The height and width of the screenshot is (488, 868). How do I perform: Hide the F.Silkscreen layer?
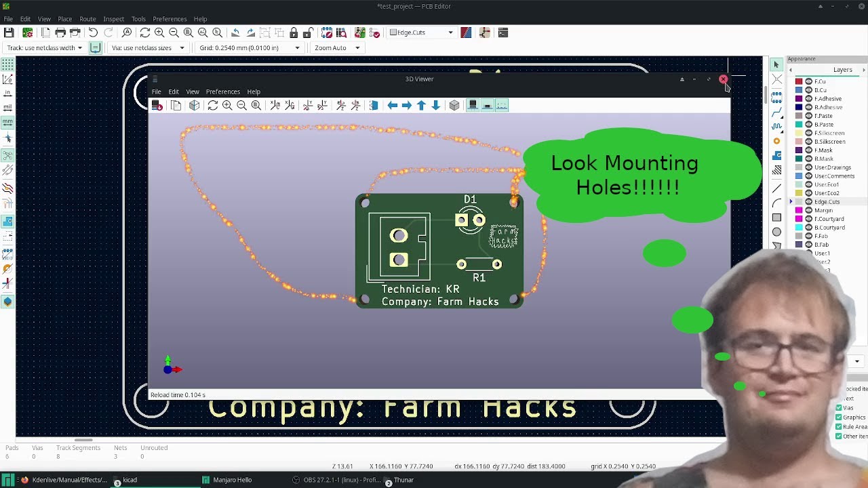[808, 133]
